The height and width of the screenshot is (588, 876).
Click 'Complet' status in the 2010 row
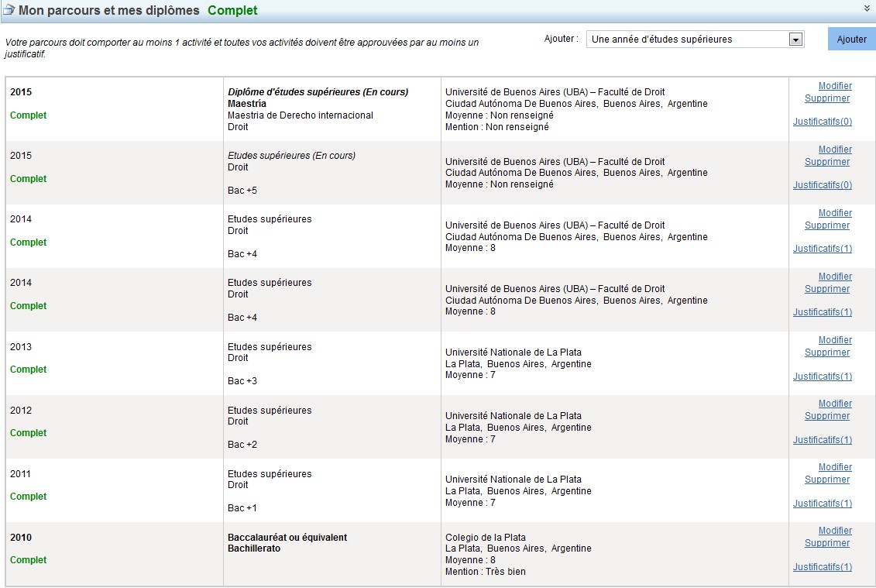tap(29, 560)
